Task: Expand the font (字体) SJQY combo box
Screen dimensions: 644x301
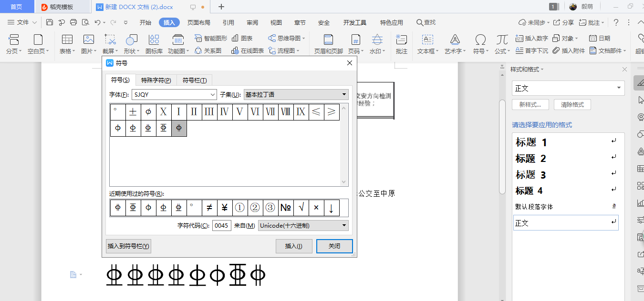Action: pos(213,95)
